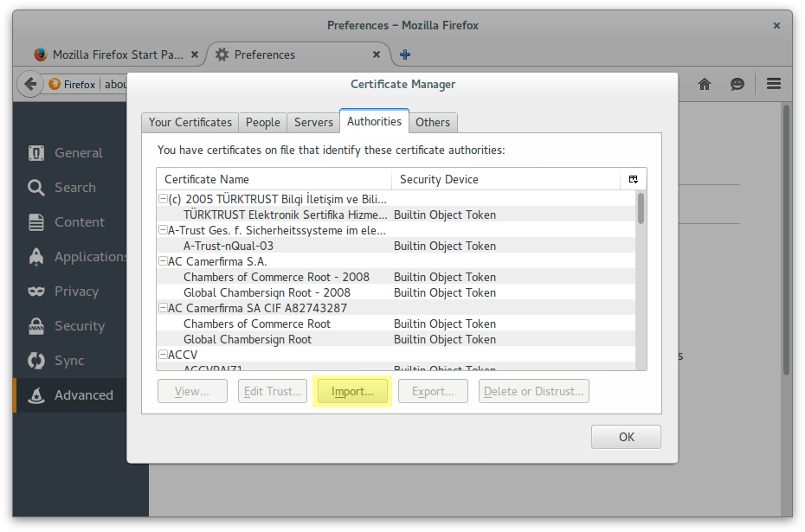Click the Privacy mask icon in sidebar
This screenshot has width=805, height=532.
pos(36,292)
